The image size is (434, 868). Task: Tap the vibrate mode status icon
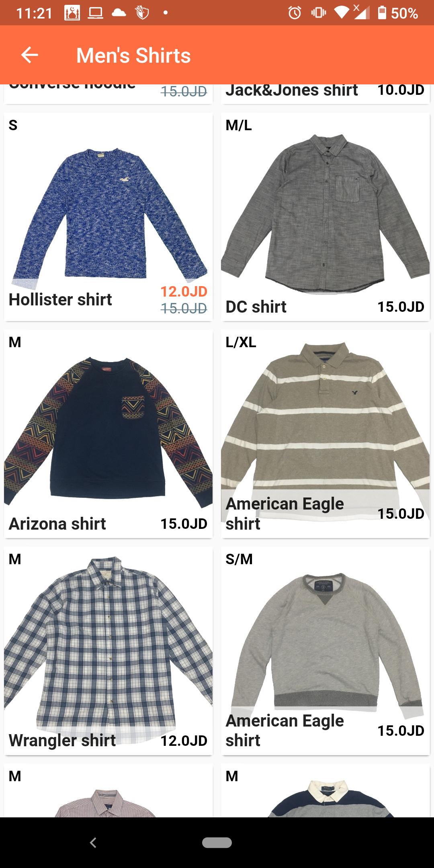[x=318, y=13]
